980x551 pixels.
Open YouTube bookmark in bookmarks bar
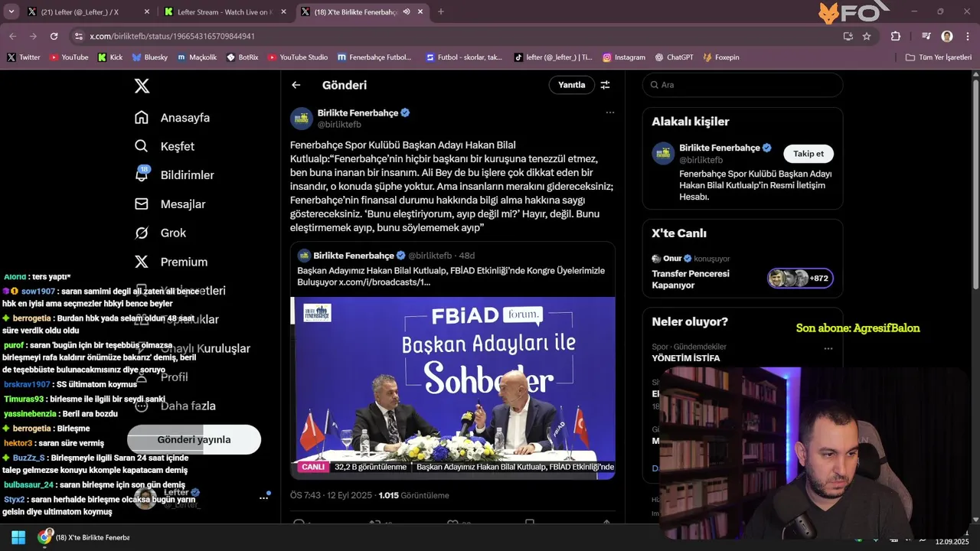pos(69,57)
